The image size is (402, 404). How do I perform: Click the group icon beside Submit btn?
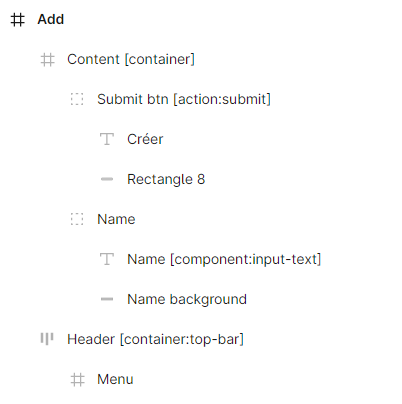(77, 99)
